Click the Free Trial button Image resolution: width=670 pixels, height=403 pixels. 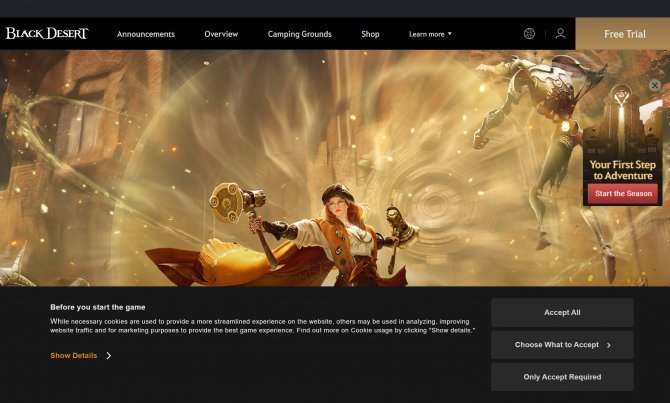coord(623,34)
